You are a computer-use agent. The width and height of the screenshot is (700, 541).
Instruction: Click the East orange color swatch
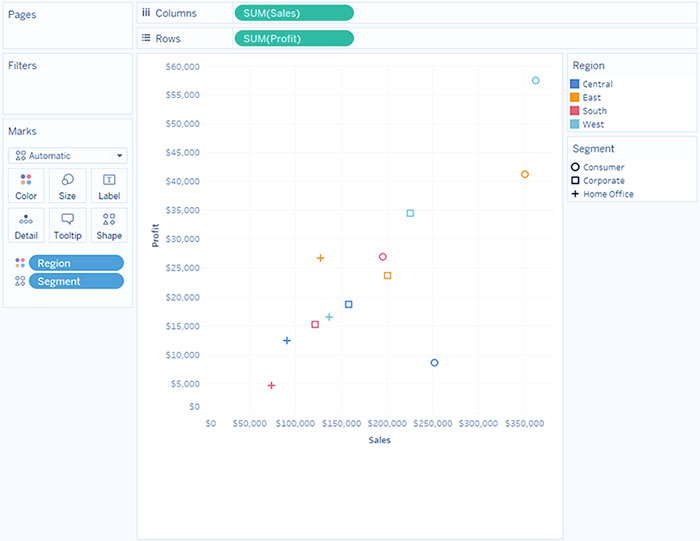(575, 97)
